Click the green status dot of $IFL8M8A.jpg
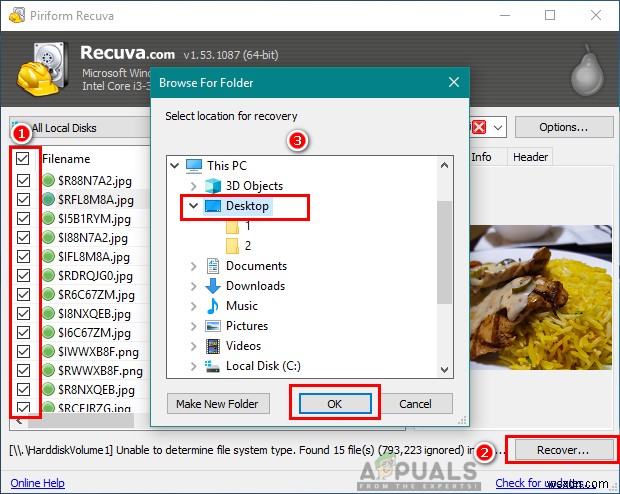The image size is (620, 494). pos(48,256)
